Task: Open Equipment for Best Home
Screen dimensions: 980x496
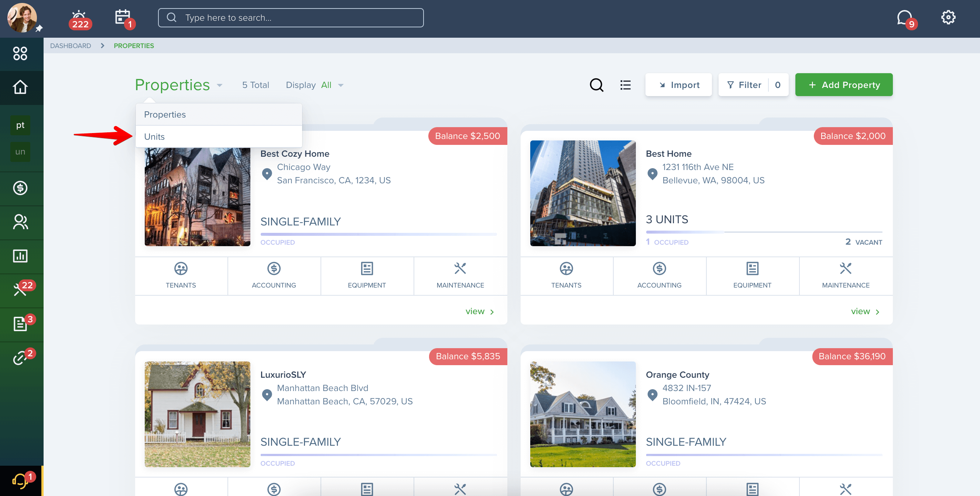Action: (752, 276)
